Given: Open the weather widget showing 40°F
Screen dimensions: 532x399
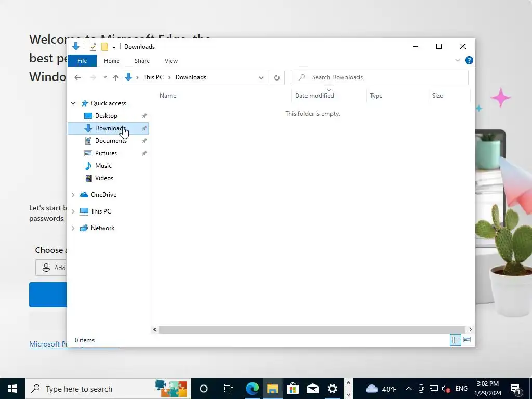Looking at the screenshot, I should click(x=381, y=389).
